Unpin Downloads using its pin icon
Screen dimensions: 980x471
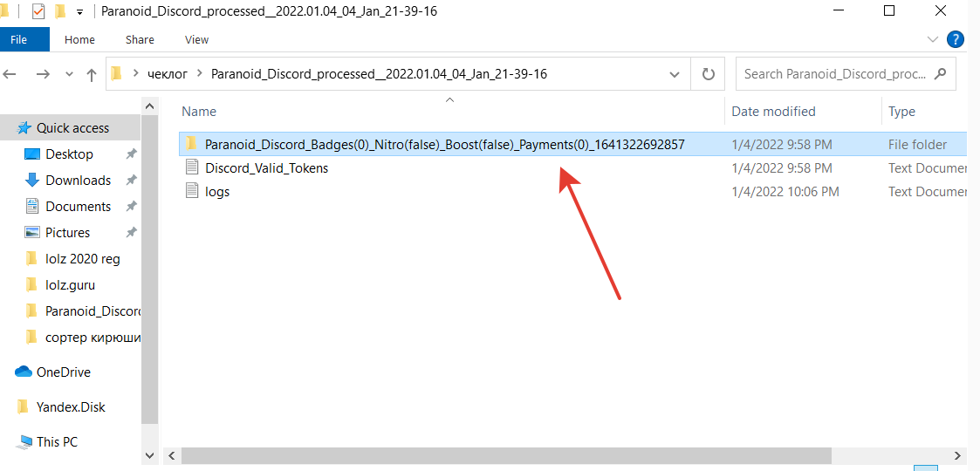coord(131,180)
